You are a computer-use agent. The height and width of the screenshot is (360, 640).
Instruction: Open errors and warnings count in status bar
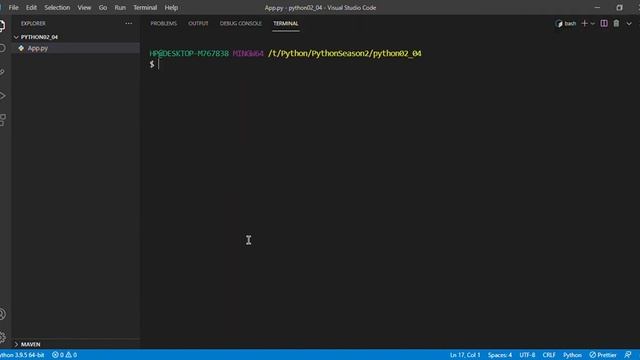click(64, 355)
